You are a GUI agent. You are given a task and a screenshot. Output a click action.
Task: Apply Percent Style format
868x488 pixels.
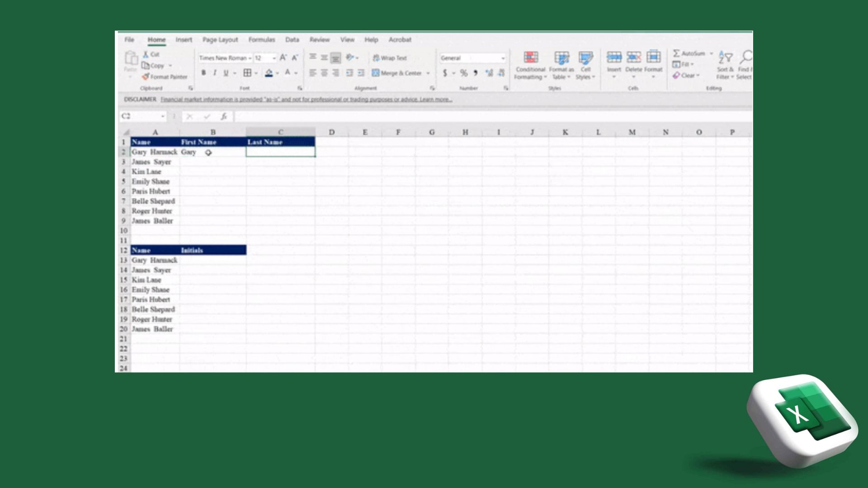click(x=464, y=73)
